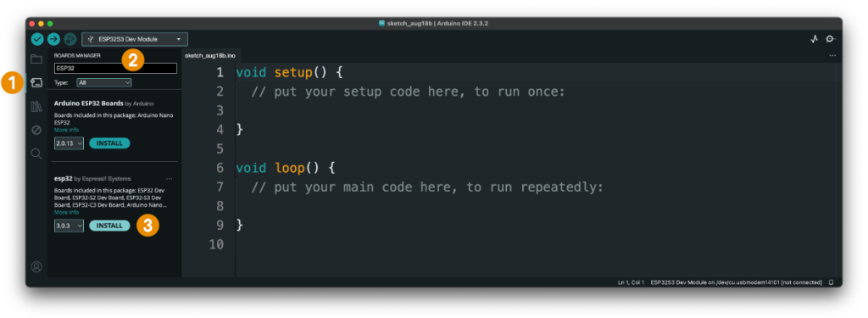Click the Verify checkmark button

click(x=37, y=39)
